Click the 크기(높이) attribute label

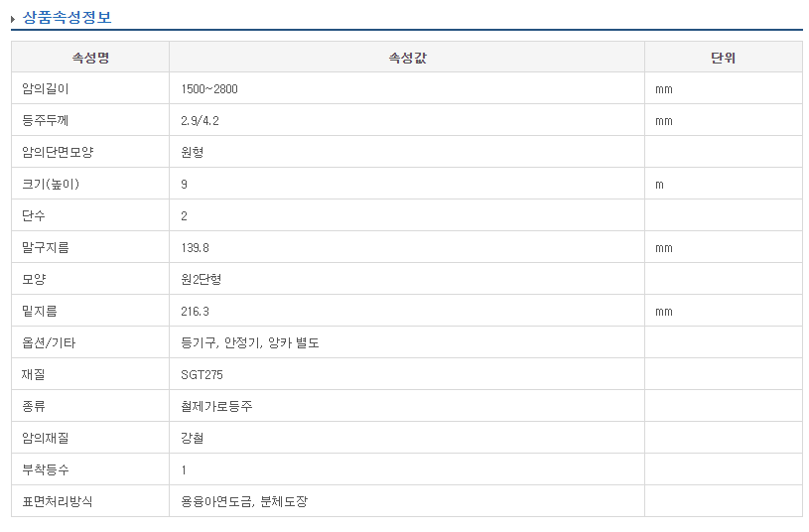point(50,185)
